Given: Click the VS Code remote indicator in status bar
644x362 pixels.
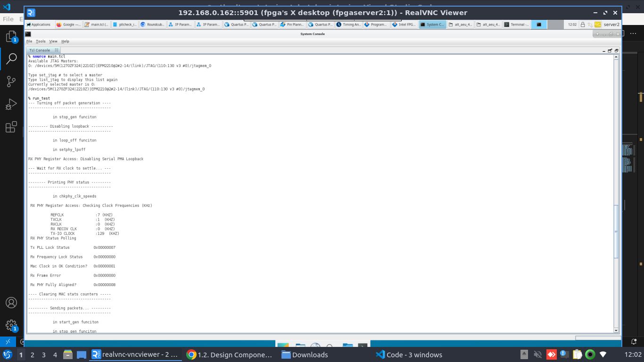Looking at the screenshot, I should [8, 342].
